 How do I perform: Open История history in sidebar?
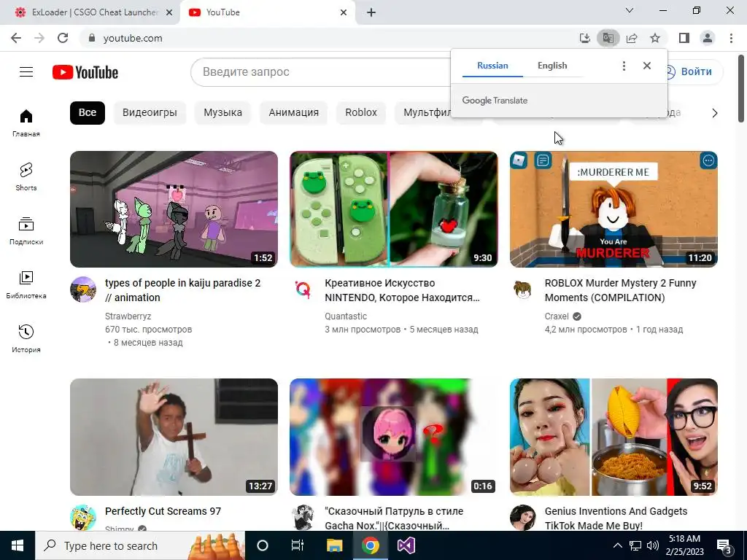(x=26, y=338)
